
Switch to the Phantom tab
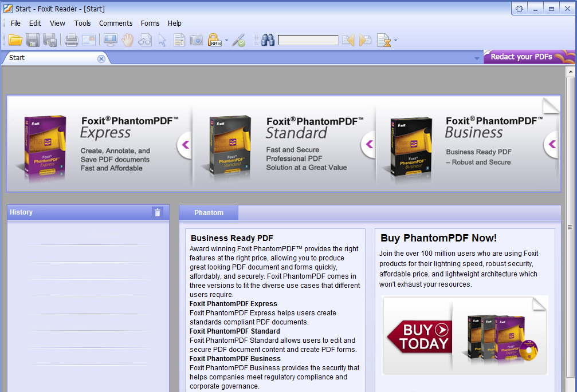tap(209, 213)
